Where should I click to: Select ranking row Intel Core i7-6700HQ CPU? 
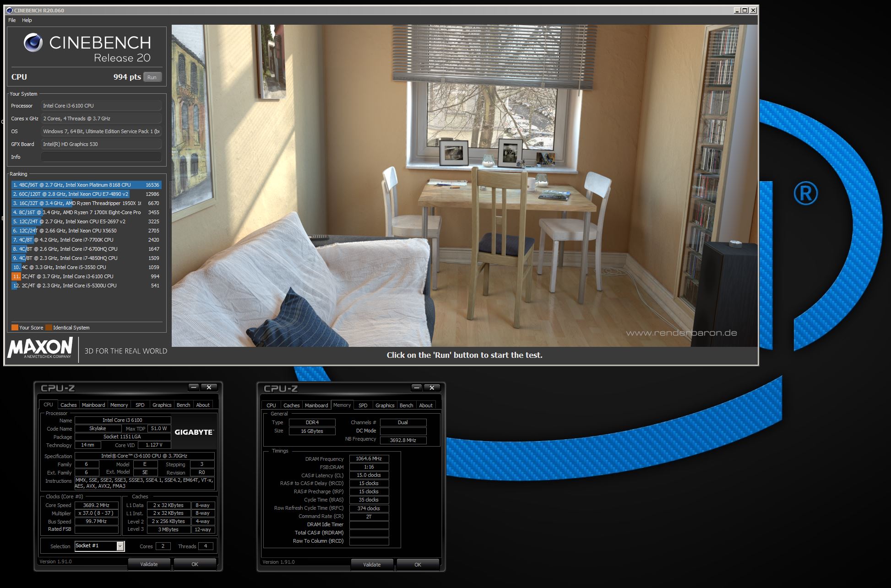[86, 249]
